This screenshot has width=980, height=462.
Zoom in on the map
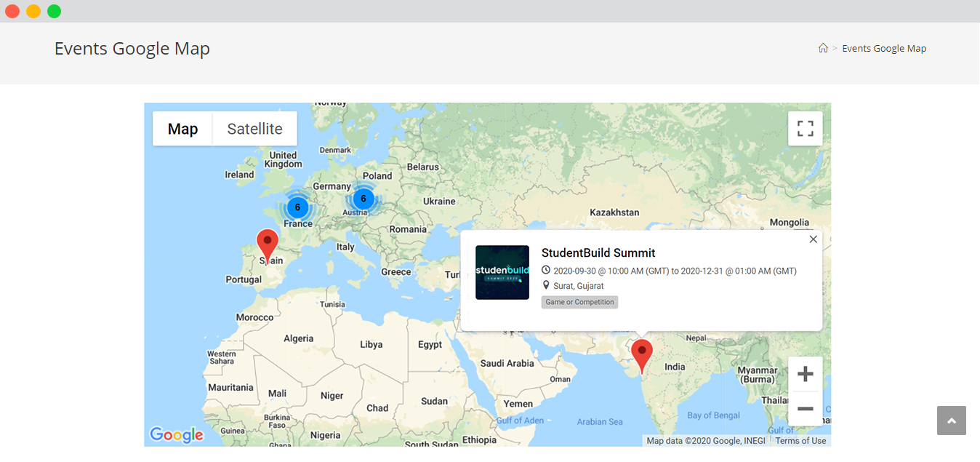[806, 374]
